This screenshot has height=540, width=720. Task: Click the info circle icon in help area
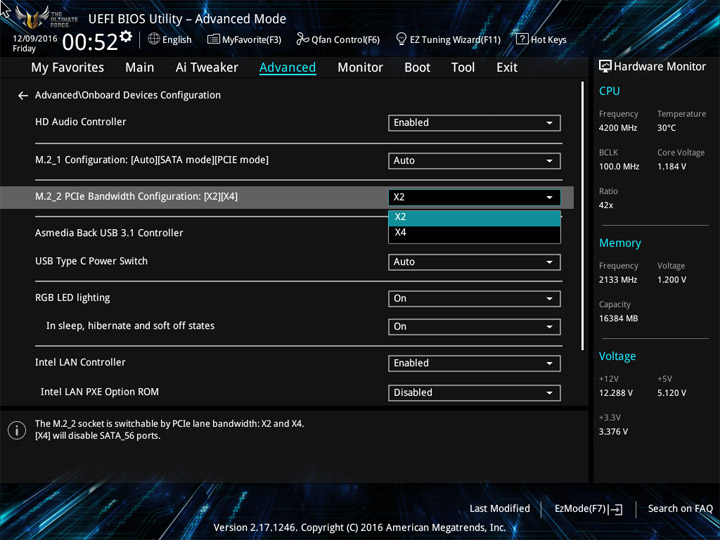tap(17, 430)
